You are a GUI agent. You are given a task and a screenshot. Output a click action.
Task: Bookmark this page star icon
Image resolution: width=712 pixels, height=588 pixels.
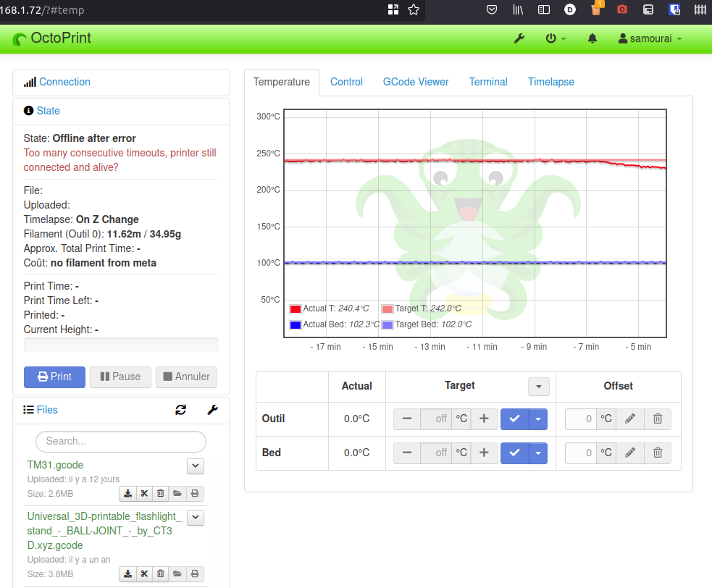(x=413, y=9)
